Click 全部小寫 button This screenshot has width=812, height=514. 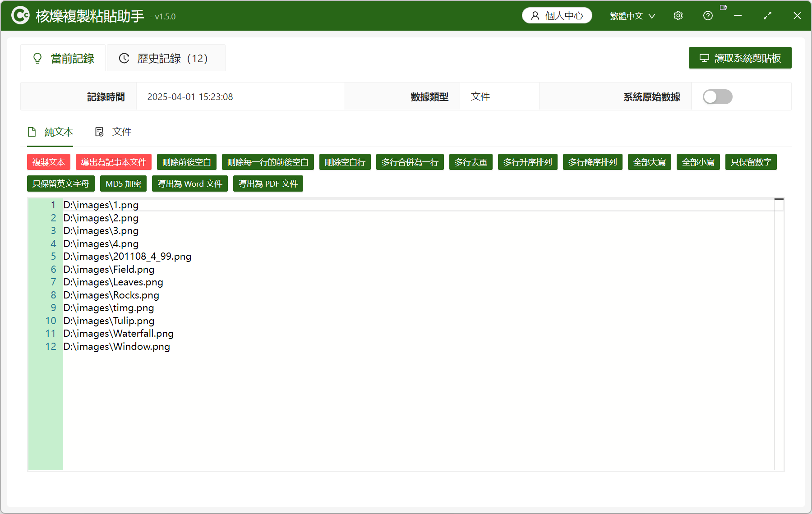point(698,162)
